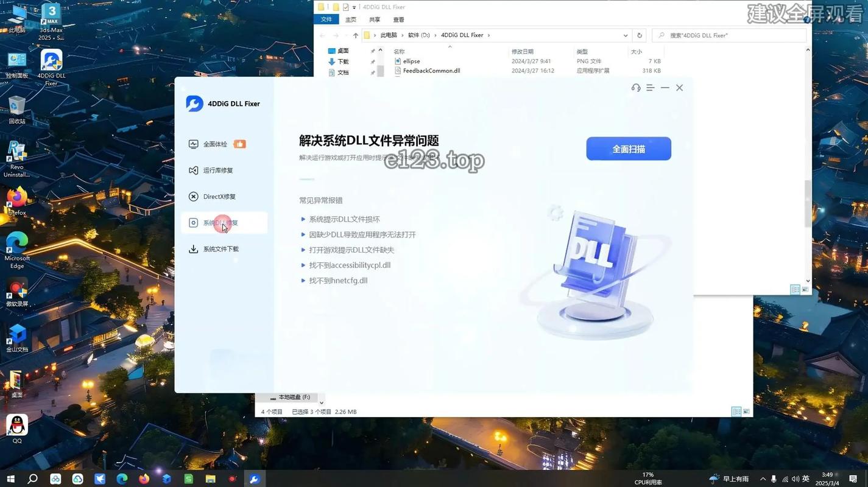Open Edge from the taskbar
868x487 pixels.
(x=122, y=479)
